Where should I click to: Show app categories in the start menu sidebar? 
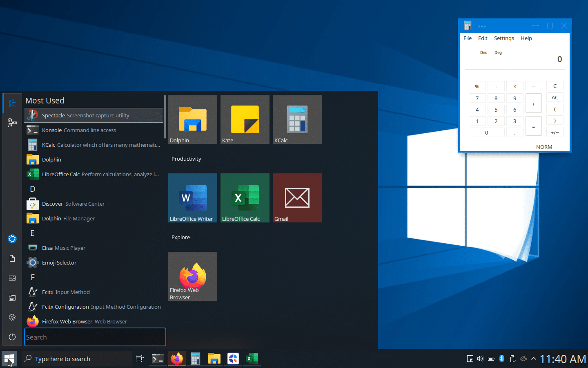(12, 122)
